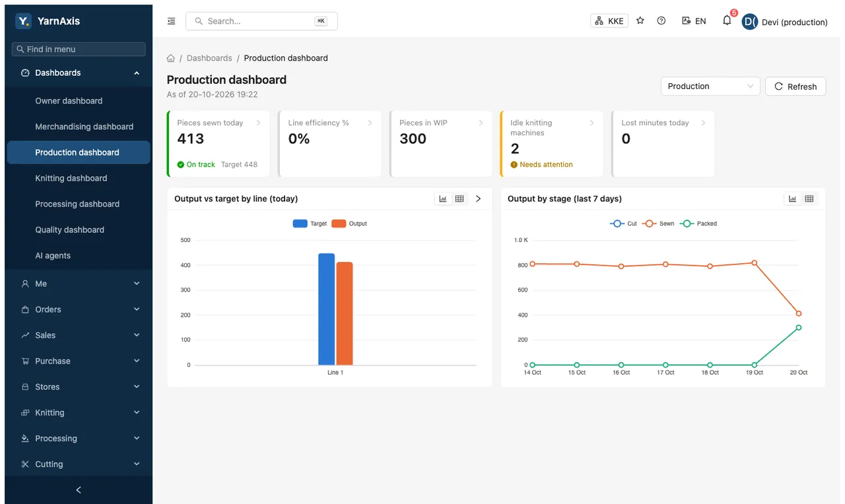Toggle Target series in legend

coord(310,224)
